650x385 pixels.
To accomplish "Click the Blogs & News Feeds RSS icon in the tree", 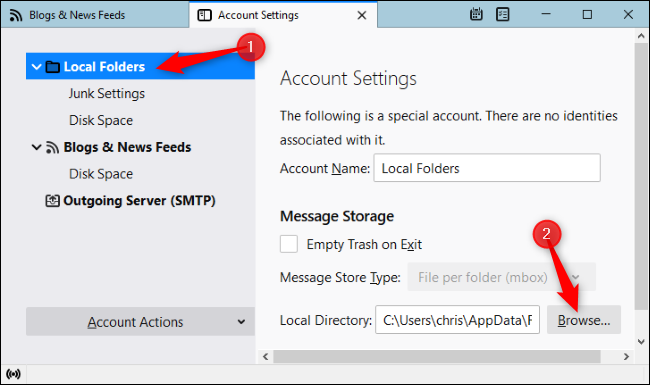I will pos(52,147).
